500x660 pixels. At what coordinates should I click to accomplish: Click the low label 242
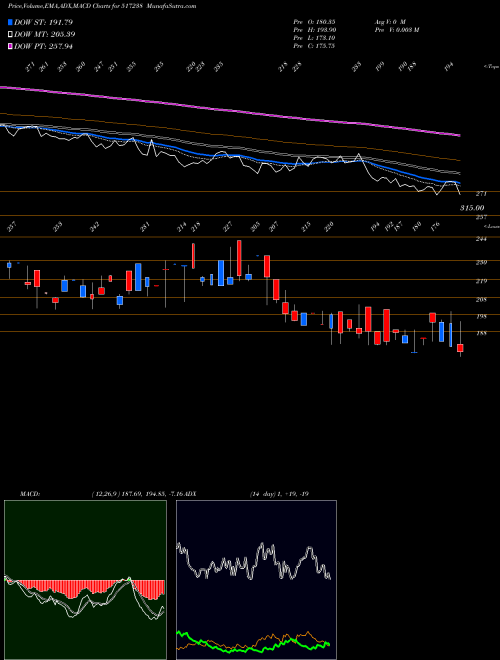(x=95, y=227)
